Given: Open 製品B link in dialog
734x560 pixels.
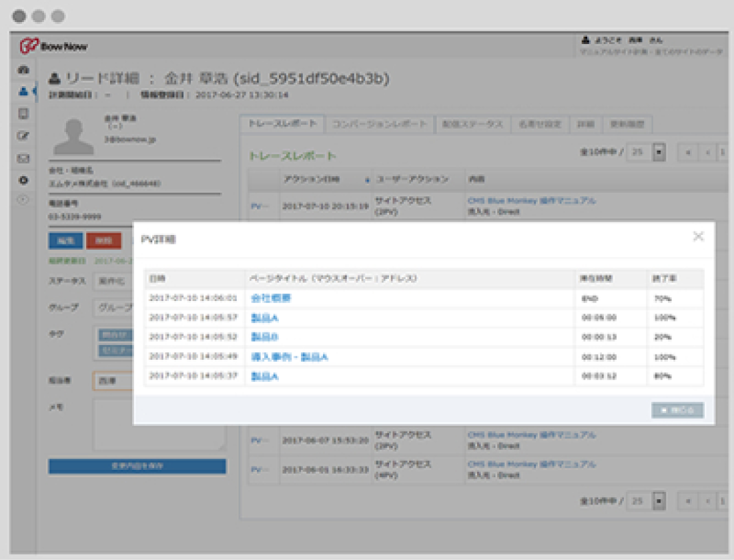Looking at the screenshot, I should [264, 336].
